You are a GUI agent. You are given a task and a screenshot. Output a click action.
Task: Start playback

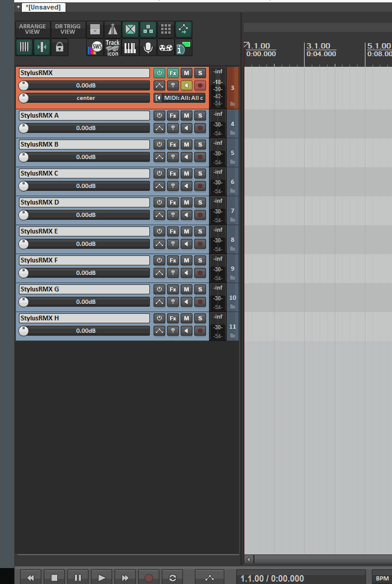coord(102,577)
